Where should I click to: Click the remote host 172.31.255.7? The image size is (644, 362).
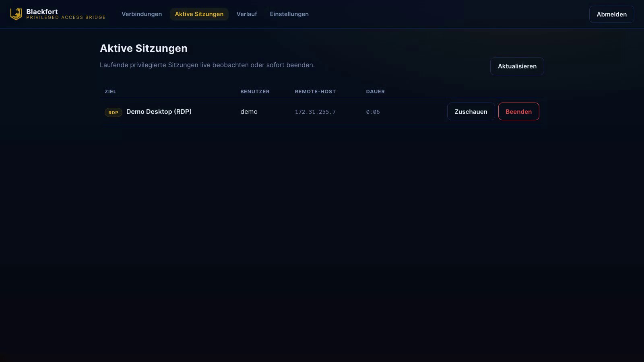coord(315,112)
